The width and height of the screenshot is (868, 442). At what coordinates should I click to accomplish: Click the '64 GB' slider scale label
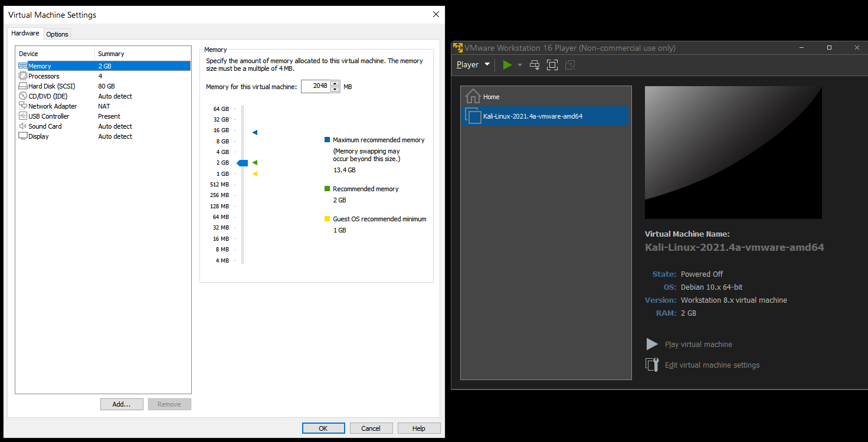[221, 109]
